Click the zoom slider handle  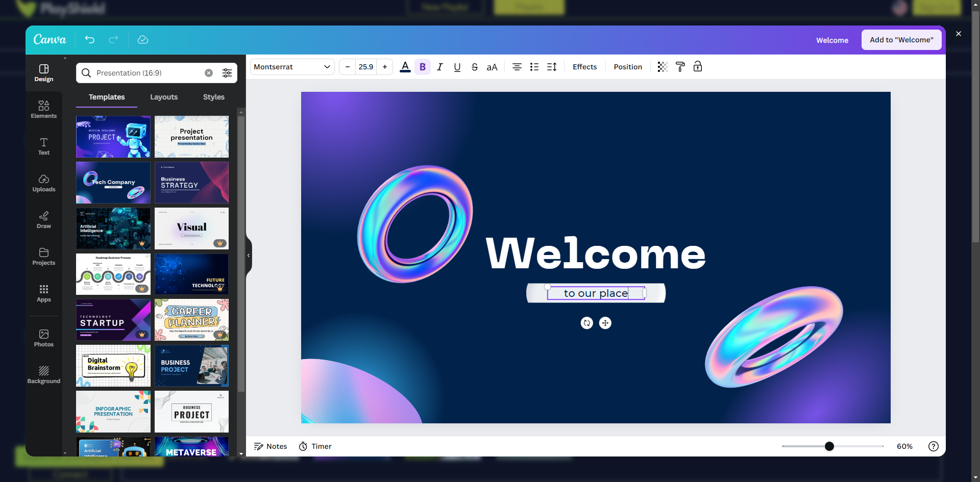[829, 446]
